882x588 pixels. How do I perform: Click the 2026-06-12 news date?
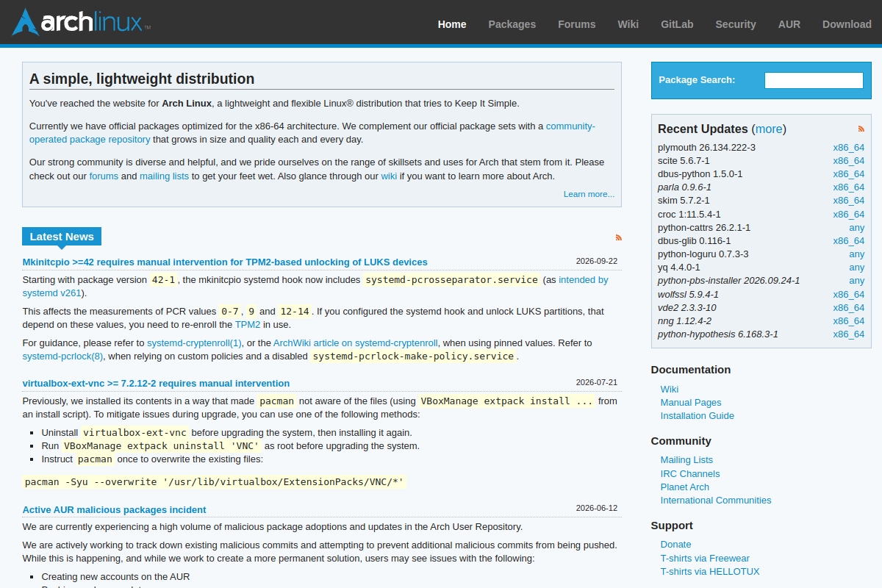click(597, 508)
